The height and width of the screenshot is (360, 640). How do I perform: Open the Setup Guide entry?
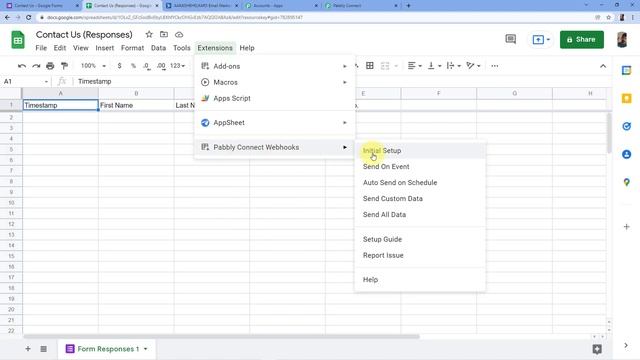(x=420, y=239)
